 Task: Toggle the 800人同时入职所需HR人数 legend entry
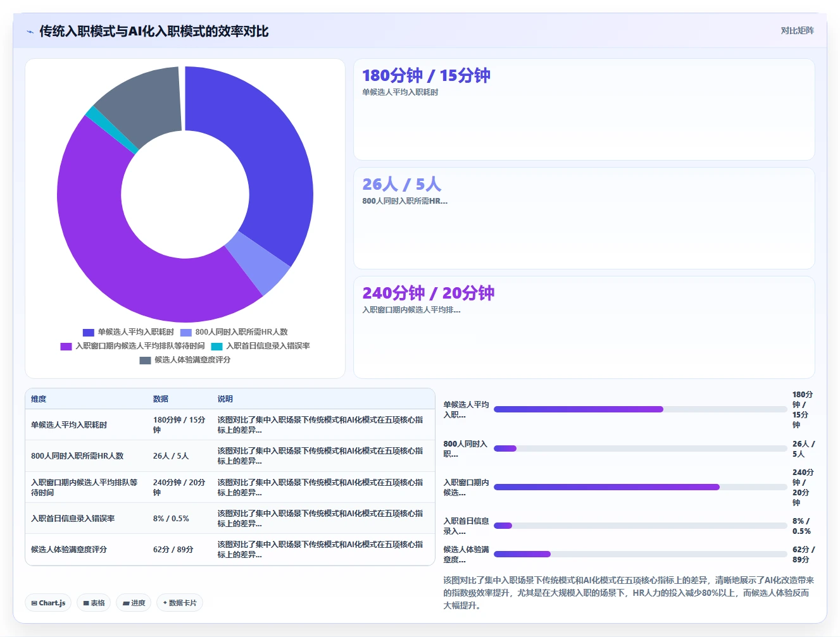(x=234, y=332)
